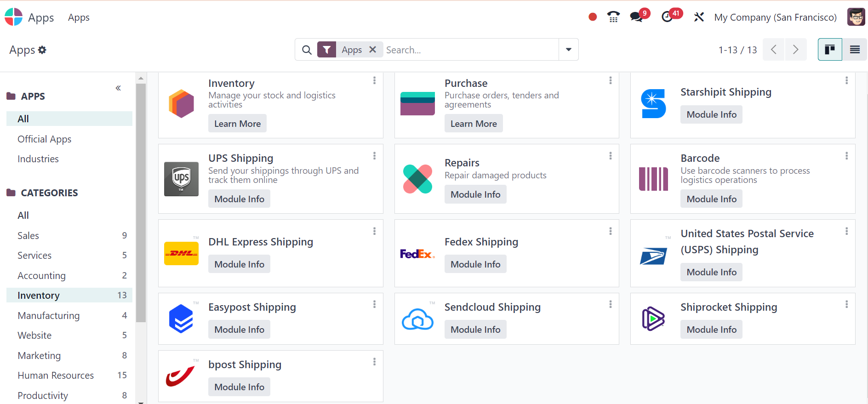Select All under CATEGORIES
The height and width of the screenshot is (404, 868).
point(69,215)
